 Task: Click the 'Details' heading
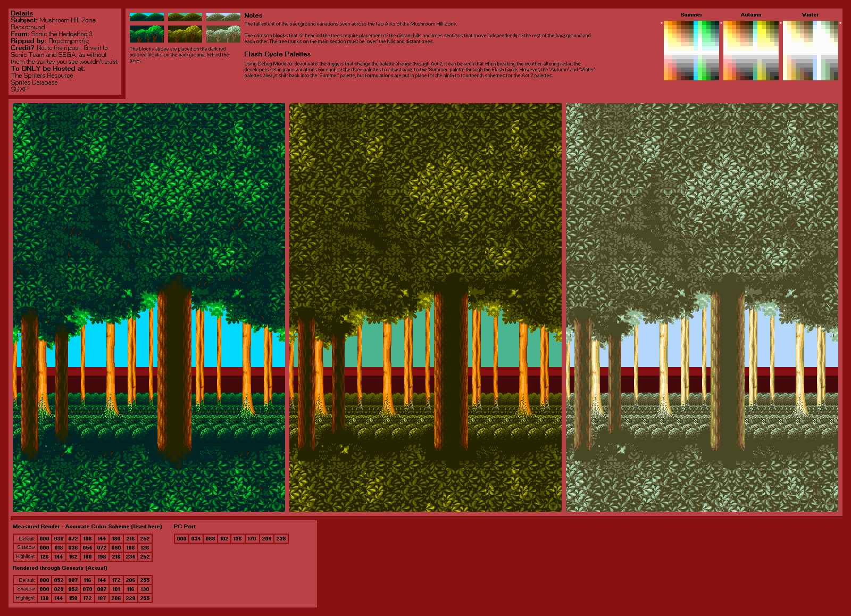[22, 13]
